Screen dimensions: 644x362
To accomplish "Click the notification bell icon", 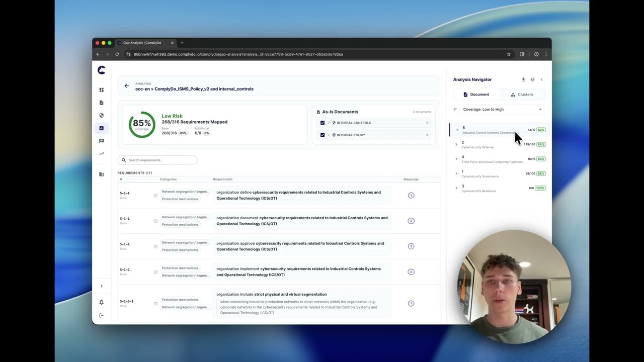I will tap(101, 302).
